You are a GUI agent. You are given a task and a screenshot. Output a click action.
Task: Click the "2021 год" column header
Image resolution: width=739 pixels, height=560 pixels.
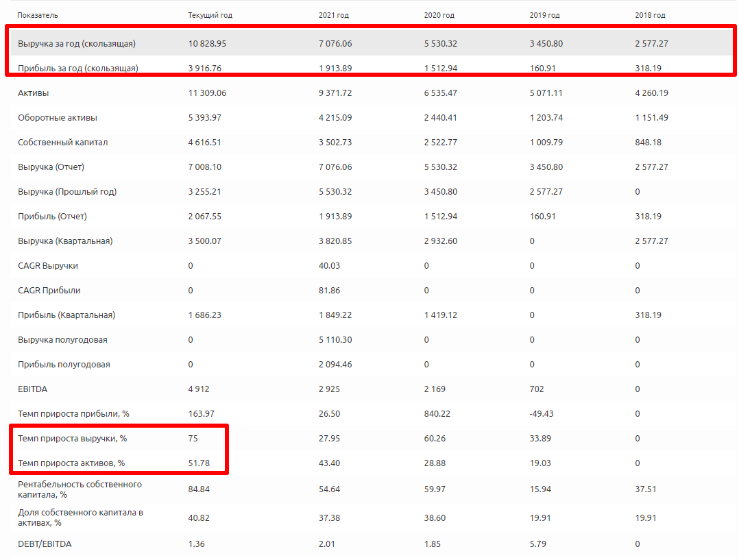pyautogui.click(x=334, y=15)
